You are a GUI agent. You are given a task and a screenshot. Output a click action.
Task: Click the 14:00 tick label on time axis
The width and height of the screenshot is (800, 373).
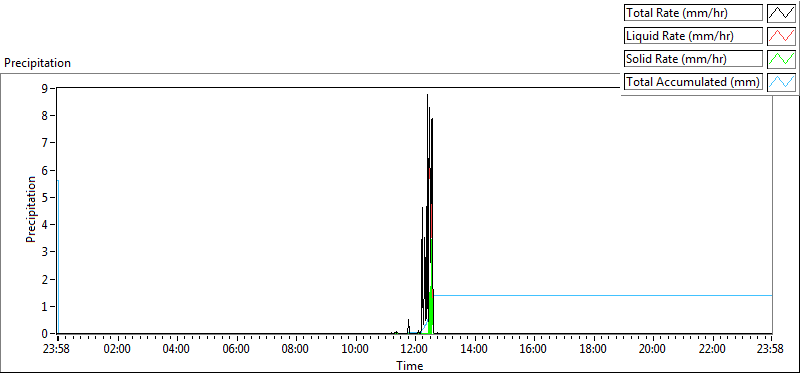[x=474, y=350]
